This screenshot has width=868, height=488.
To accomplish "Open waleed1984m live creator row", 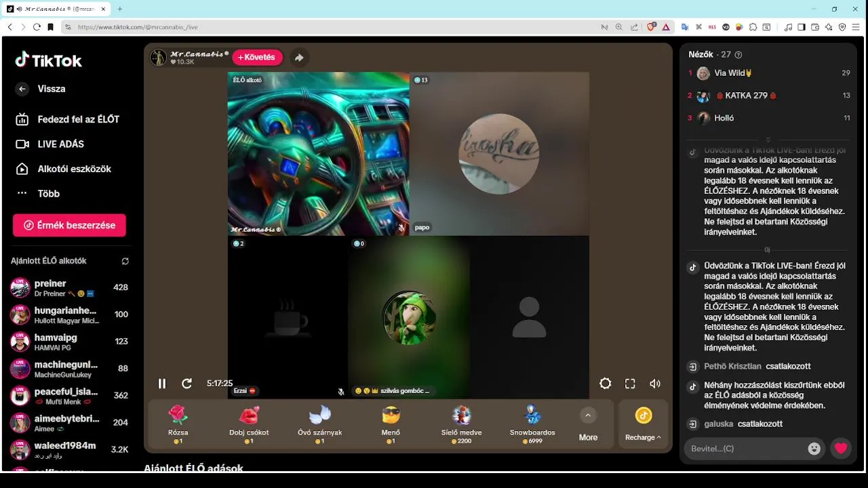I will pos(69,450).
